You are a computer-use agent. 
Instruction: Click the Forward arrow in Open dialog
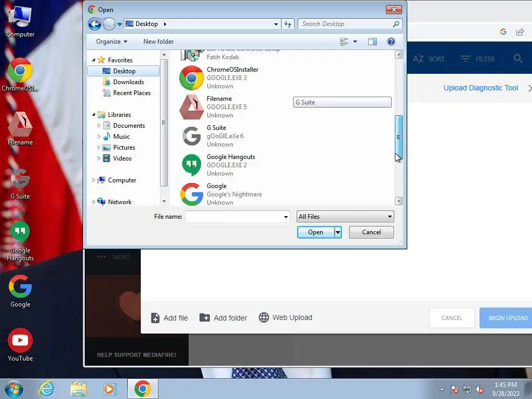tap(109, 24)
